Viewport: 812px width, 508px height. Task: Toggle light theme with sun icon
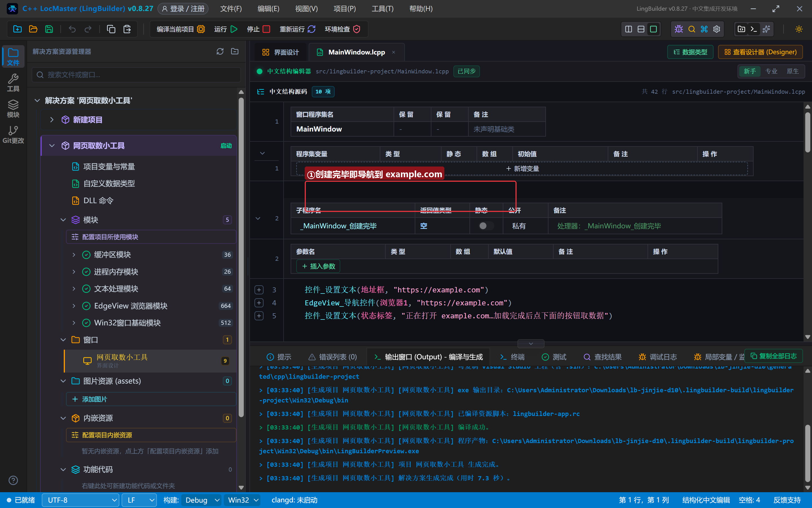point(799,29)
